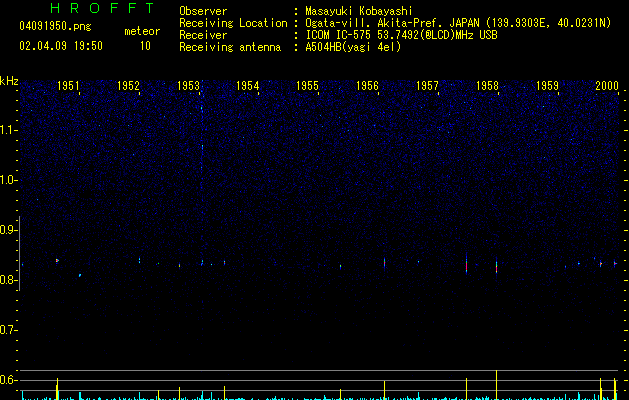The image size is (629, 400).
Task: Click the kHz axis unit label
Action: [x=9, y=81]
